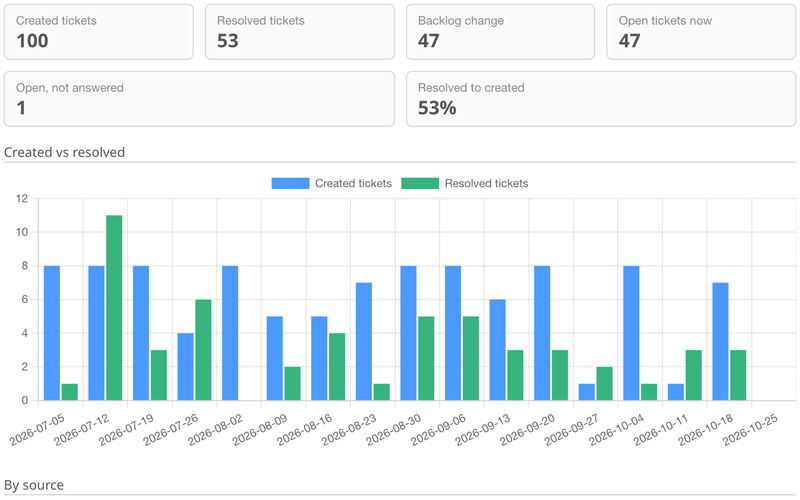Image resolution: width=800 pixels, height=500 pixels.
Task: Click the green resolved bar for 2026-08-16
Action: point(337,367)
